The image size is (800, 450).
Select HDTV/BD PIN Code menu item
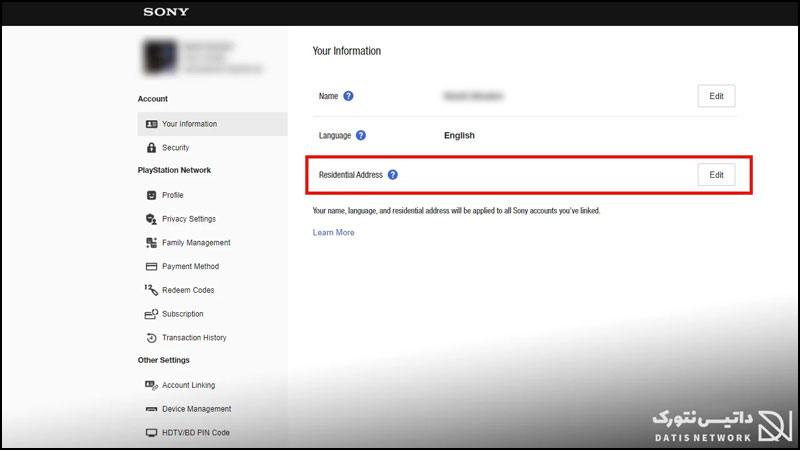[195, 433]
